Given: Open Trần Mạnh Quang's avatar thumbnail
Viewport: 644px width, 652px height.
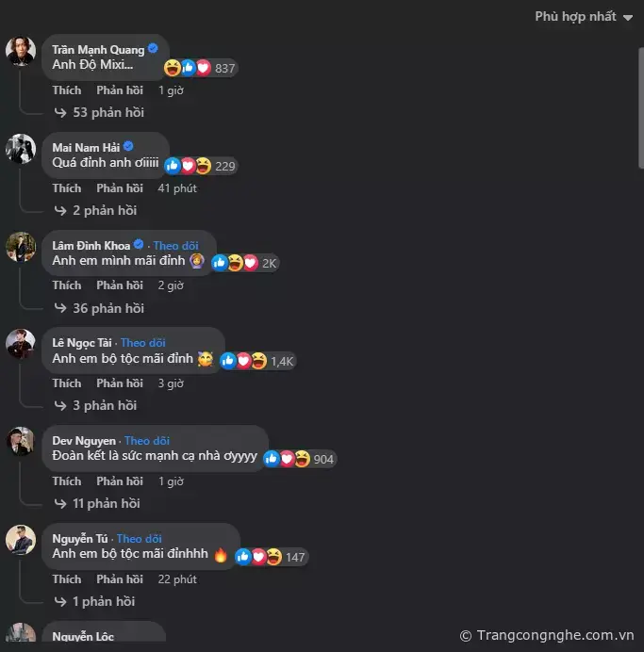Looking at the screenshot, I should pyautogui.click(x=21, y=51).
